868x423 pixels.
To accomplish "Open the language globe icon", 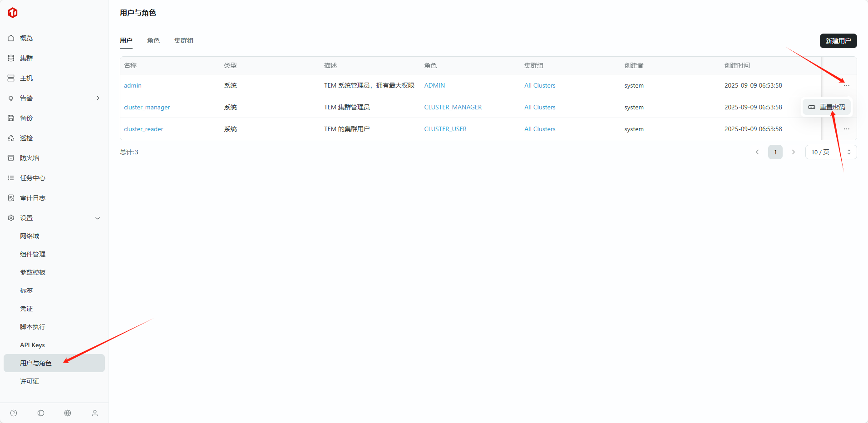I will (x=68, y=413).
